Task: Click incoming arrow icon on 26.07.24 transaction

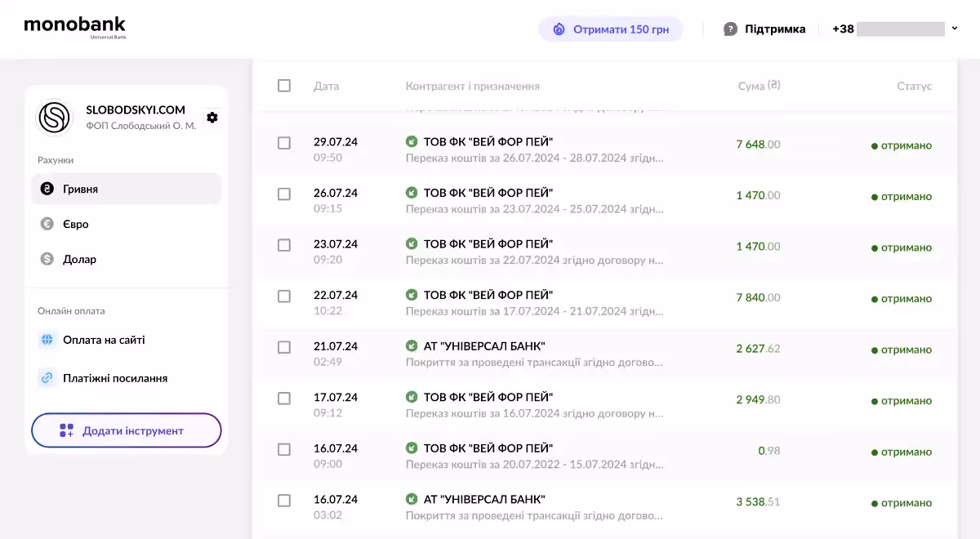Action: 412,193
